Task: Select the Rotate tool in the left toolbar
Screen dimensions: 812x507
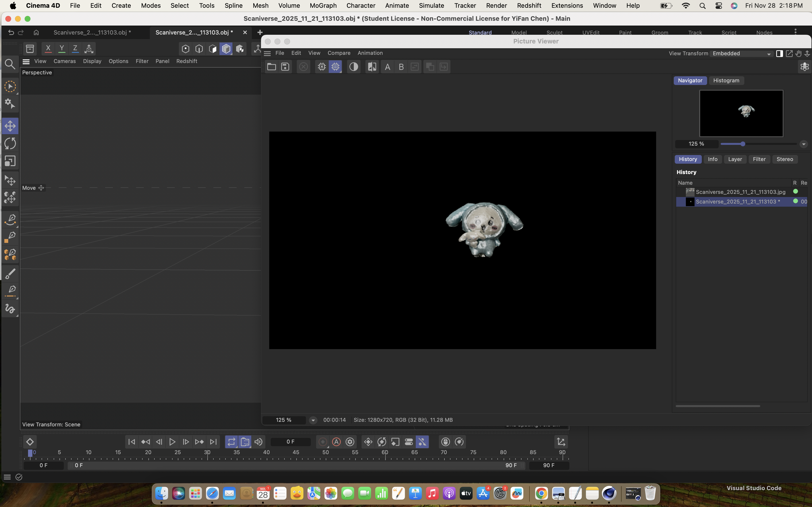Action: click(10, 144)
